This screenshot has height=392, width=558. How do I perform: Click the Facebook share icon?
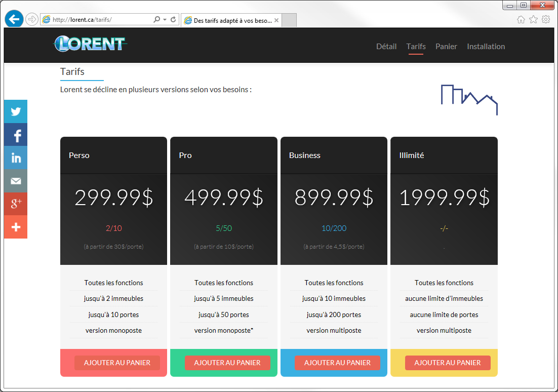pyautogui.click(x=16, y=135)
